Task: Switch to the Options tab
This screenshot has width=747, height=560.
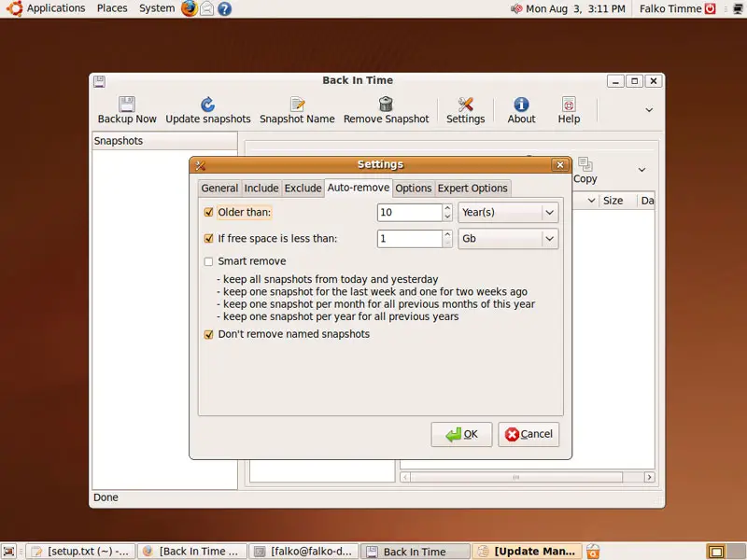Action: point(413,189)
